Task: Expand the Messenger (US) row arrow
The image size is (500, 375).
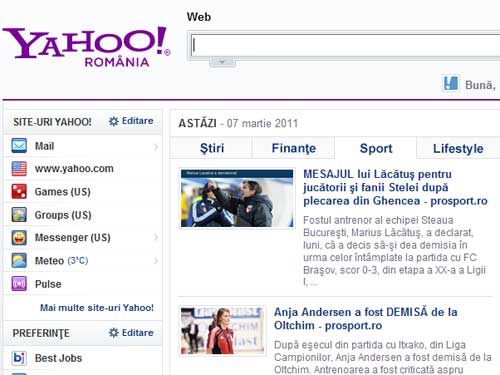Action: [156, 237]
